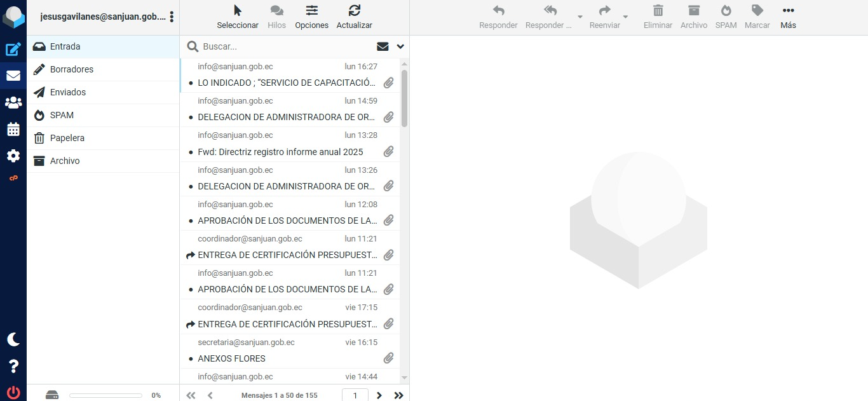Open the Papelera folder
This screenshot has height=401, width=868.
(67, 138)
